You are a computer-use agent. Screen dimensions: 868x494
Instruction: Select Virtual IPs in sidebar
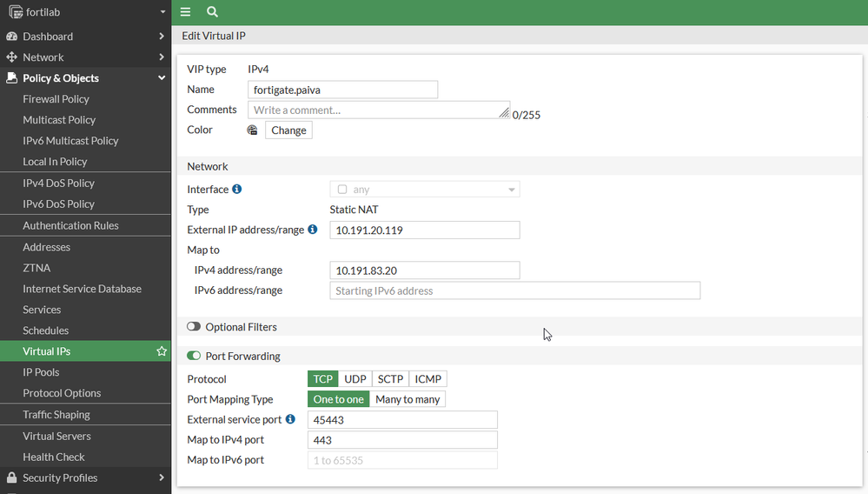point(85,351)
